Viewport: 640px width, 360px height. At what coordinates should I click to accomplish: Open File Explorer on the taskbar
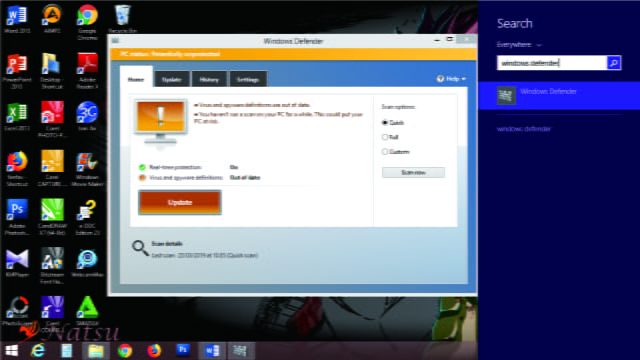click(96, 351)
